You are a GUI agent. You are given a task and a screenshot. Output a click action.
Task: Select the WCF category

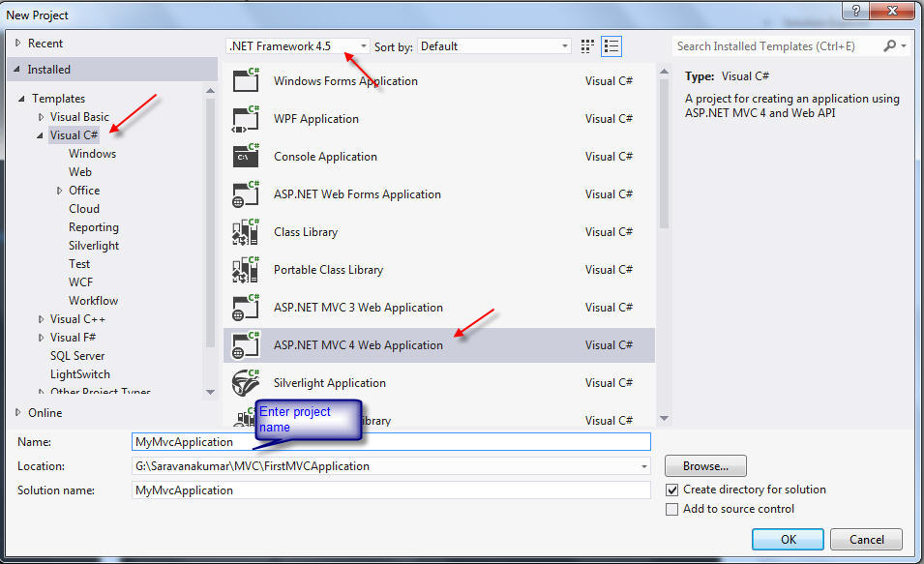click(x=80, y=282)
